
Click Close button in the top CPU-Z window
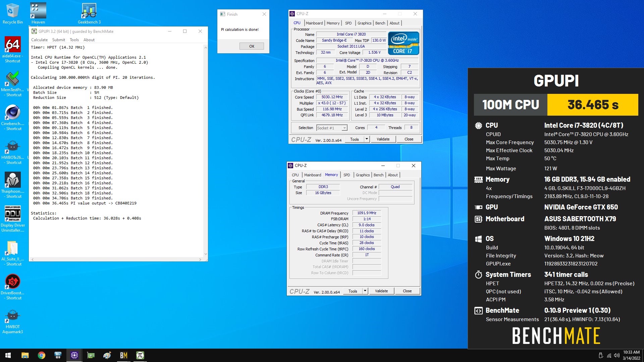[x=409, y=139]
